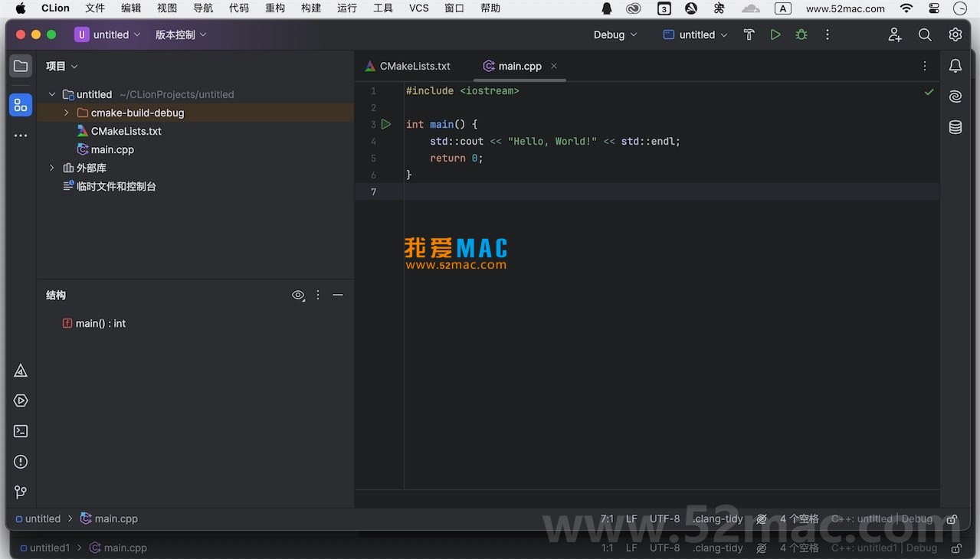Open the Problems tool window icon
Image resolution: width=980 pixels, height=559 pixels.
[x=21, y=462]
